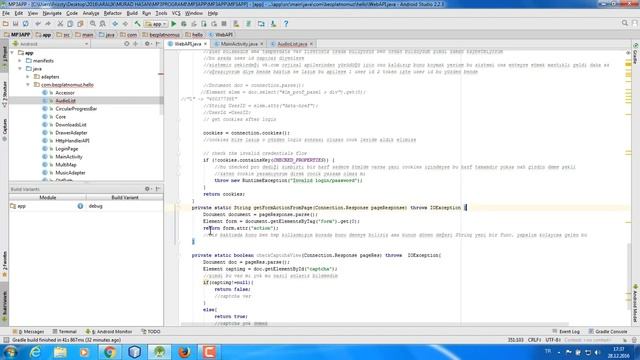Click the navigate Forward icon
Screen dimensions: 640x360
tap(125, 24)
